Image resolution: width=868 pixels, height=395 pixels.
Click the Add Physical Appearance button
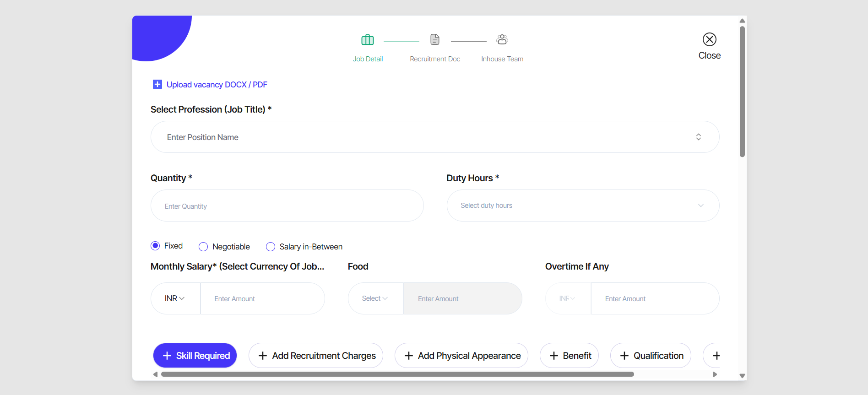click(461, 356)
